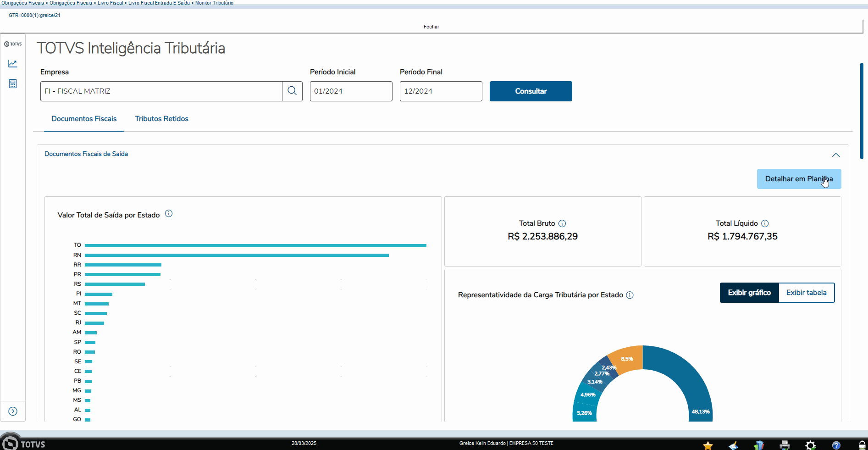
Task: Click Detalhar em Planilha button
Action: (799, 179)
